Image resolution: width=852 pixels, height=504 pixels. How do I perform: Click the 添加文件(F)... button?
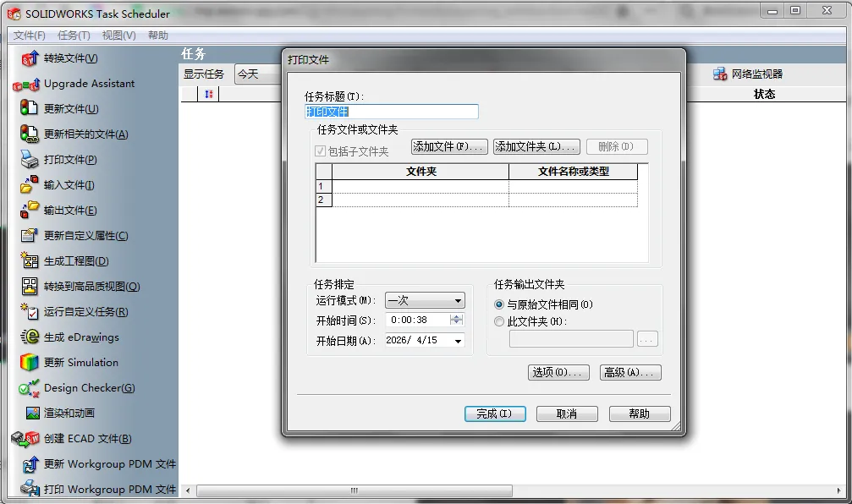coord(449,146)
